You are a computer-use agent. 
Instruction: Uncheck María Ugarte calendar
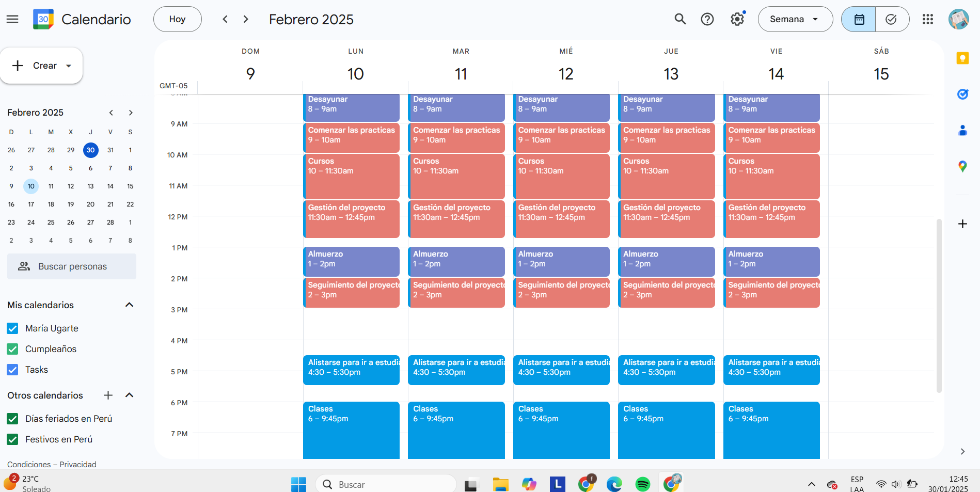[x=12, y=328]
